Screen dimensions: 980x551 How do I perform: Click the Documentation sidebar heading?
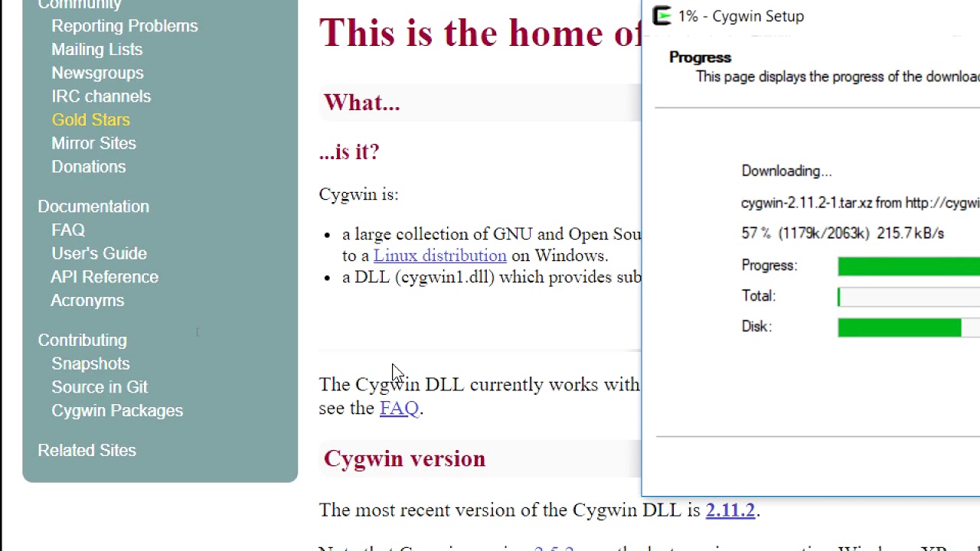tap(93, 207)
